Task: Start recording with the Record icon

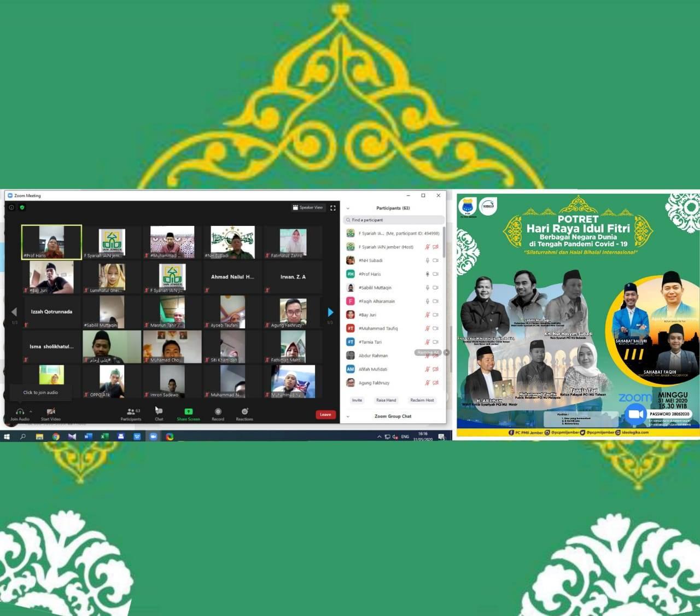Action: click(x=218, y=411)
